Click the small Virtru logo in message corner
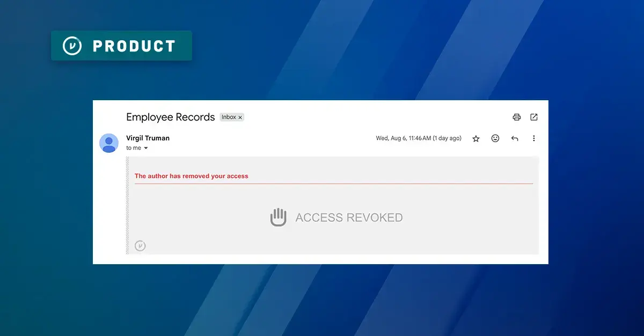The image size is (644, 336). [x=140, y=246]
